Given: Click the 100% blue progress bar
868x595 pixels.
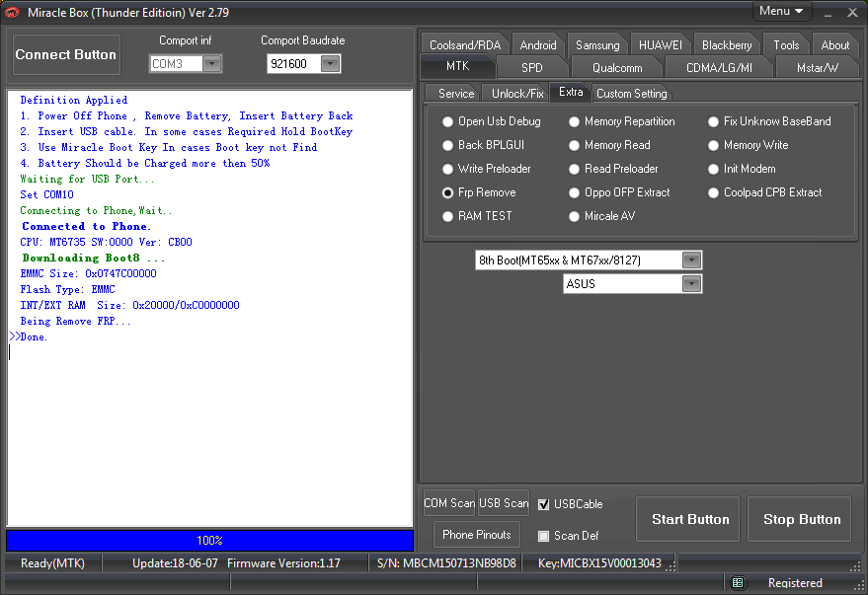Looking at the screenshot, I should [x=209, y=541].
